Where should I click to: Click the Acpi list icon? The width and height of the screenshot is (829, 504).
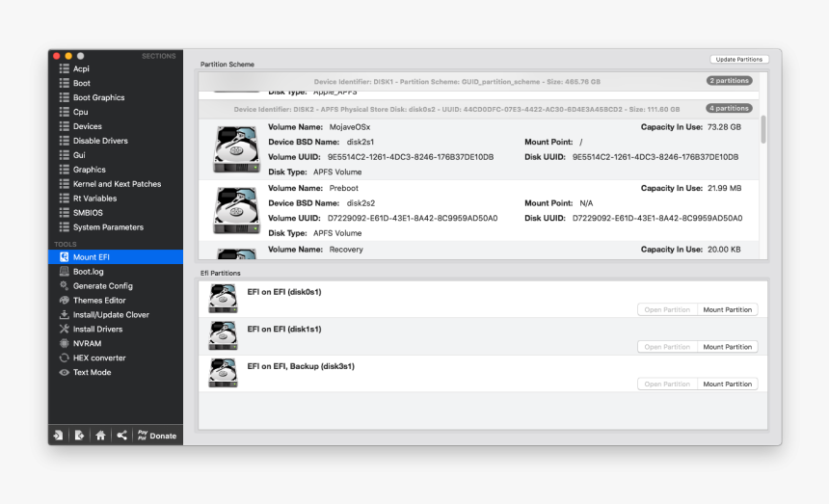[x=64, y=68]
